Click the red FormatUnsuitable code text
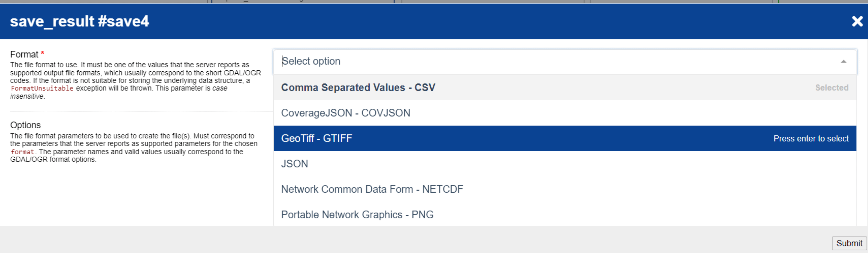Screen dimensions: 868x254 (42, 89)
